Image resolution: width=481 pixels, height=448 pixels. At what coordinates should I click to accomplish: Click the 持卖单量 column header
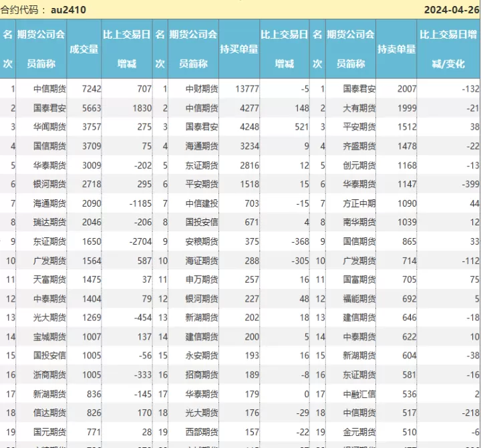point(396,49)
